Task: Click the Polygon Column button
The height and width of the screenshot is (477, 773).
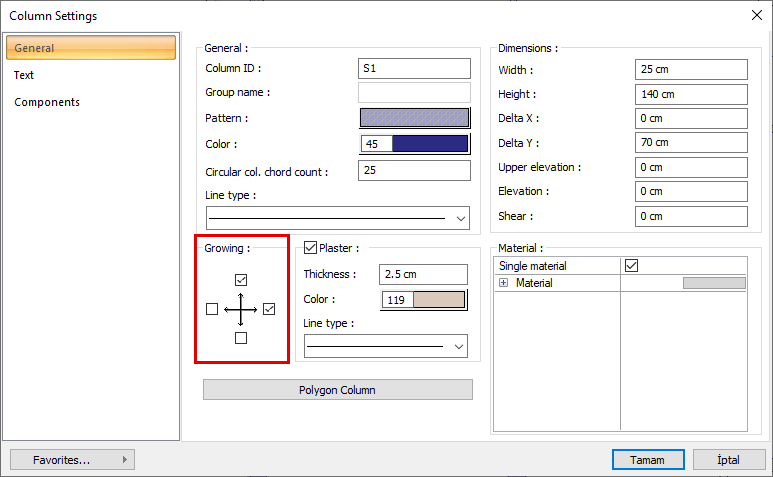Action: tap(337, 390)
